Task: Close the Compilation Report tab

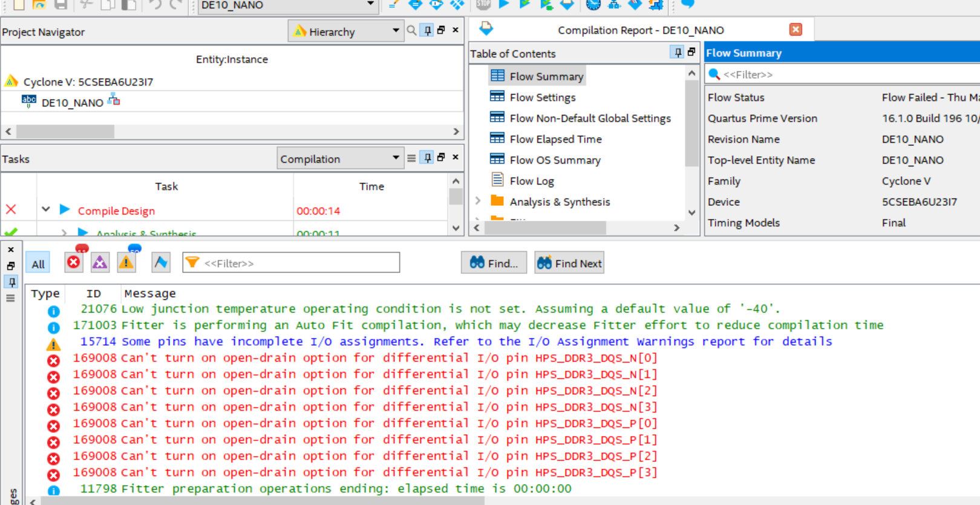Action: click(x=795, y=30)
